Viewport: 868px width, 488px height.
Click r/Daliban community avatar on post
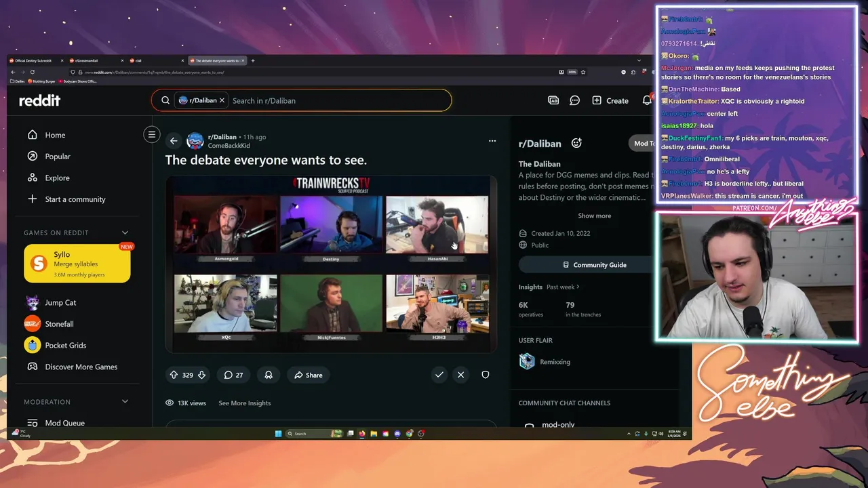pos(195,141)
